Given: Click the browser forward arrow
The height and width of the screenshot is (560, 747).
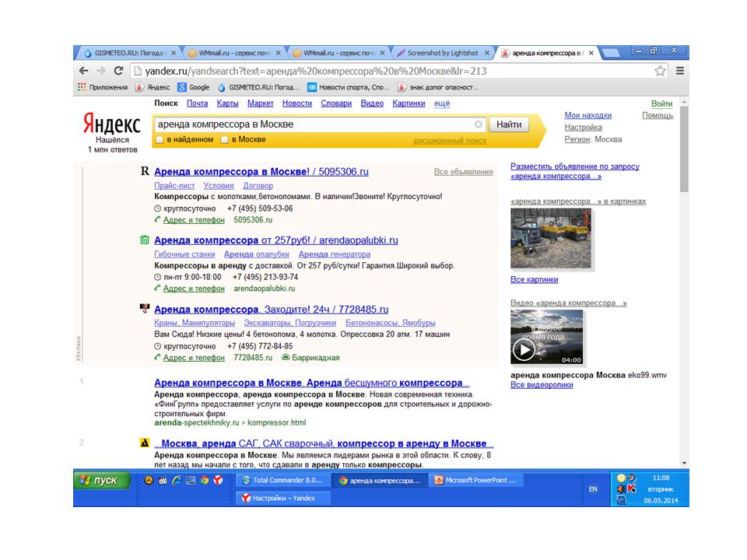Looking at the screenshot, I should [101, 71].
